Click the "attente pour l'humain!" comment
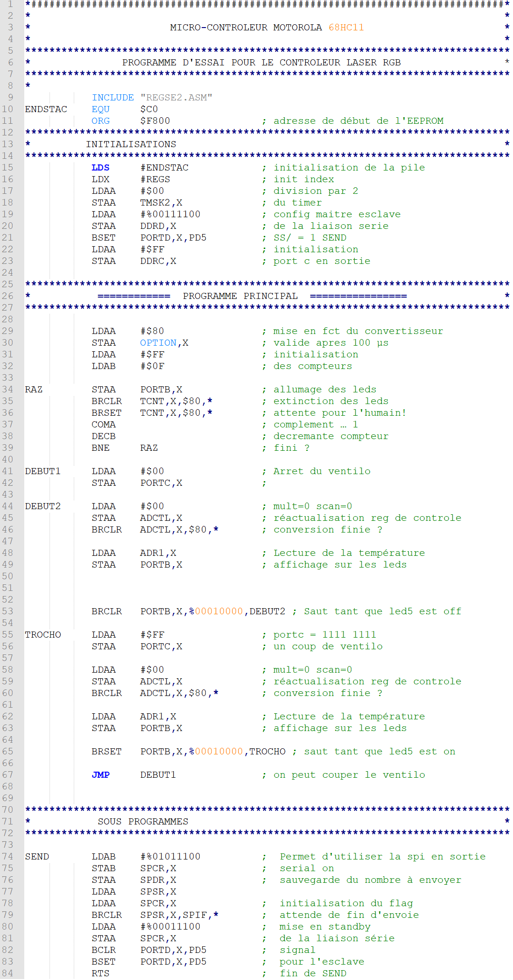Viewport: 513px width, 980px height. coord(340,413)
